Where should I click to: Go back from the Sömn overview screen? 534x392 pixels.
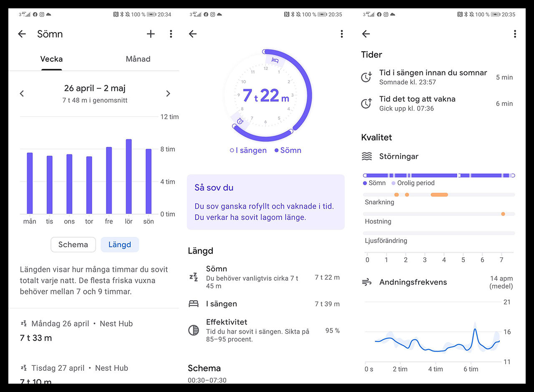22,34
